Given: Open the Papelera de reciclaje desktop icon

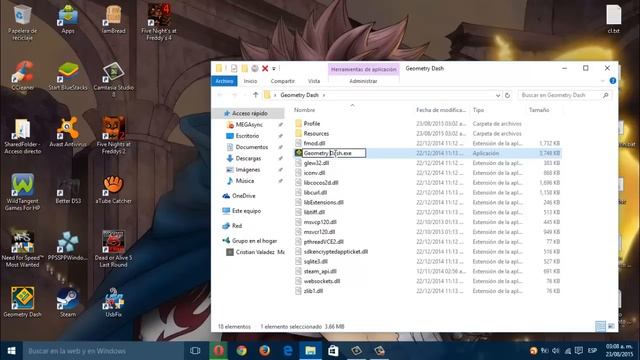Looking at the screenshot, I should point(22,22).
